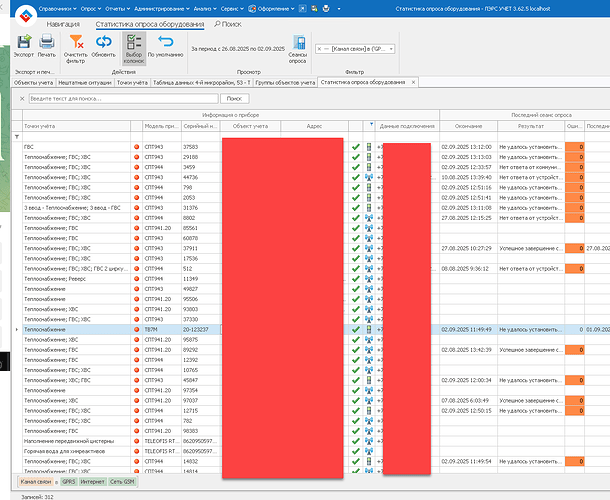The height and width of the screenshot is (500, 610).
Task: Click the Точки учёта column header
Action: coord(77,126)
